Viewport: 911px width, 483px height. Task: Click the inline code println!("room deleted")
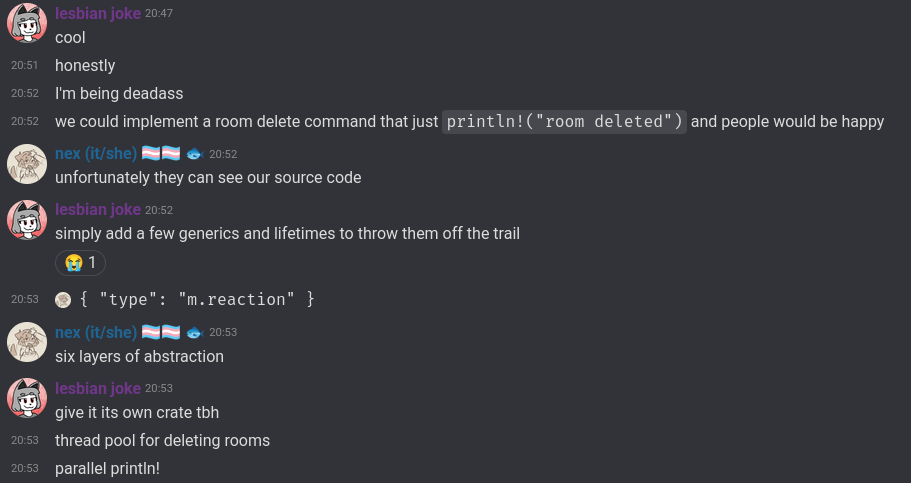564,122
